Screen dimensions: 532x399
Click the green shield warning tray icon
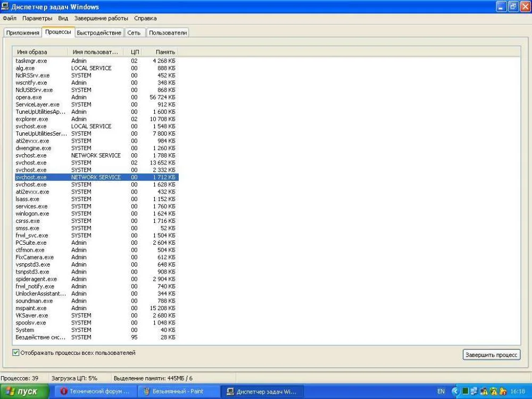[x=494, y=391]
